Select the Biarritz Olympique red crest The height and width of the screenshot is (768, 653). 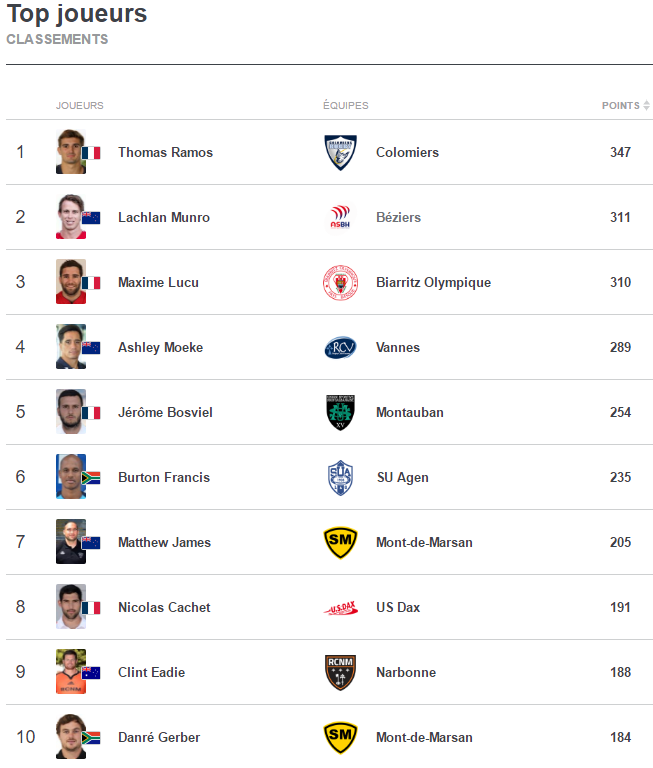pos(340,283)
